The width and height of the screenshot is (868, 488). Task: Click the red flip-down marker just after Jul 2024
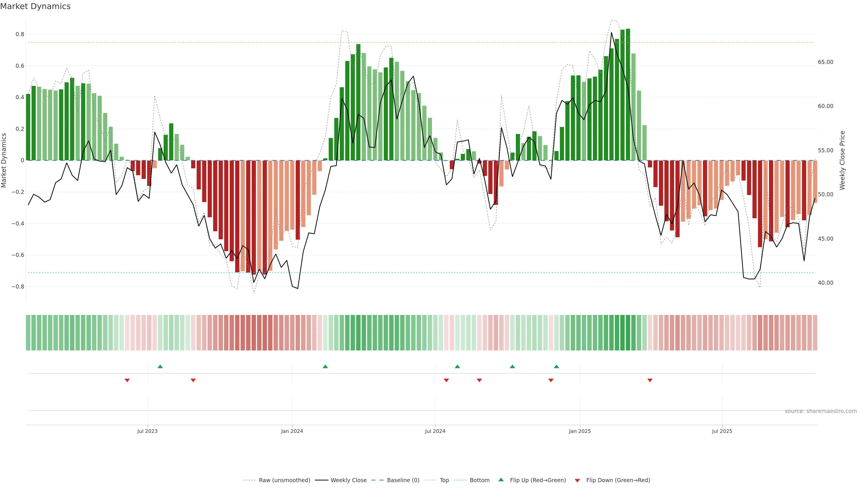click(446, 380)
